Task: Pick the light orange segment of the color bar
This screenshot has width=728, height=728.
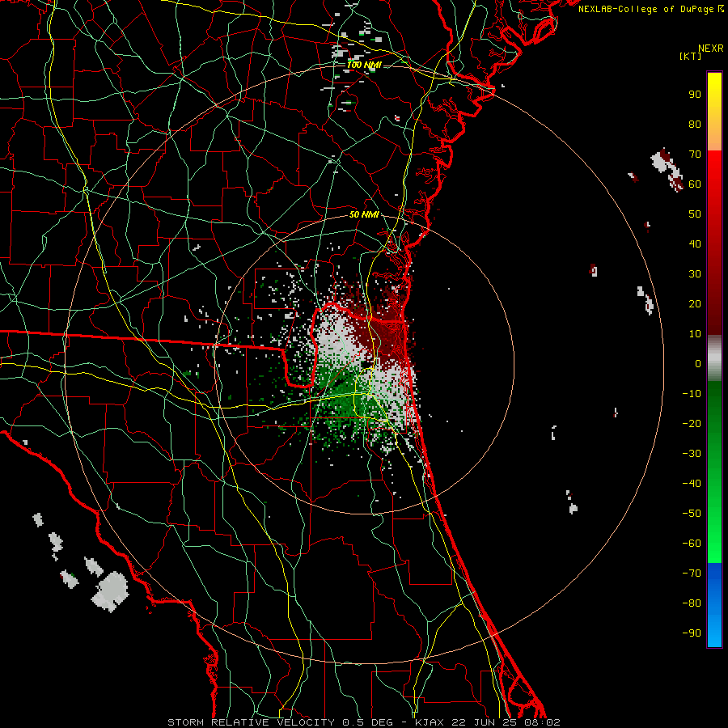Action: coord(714,138)
